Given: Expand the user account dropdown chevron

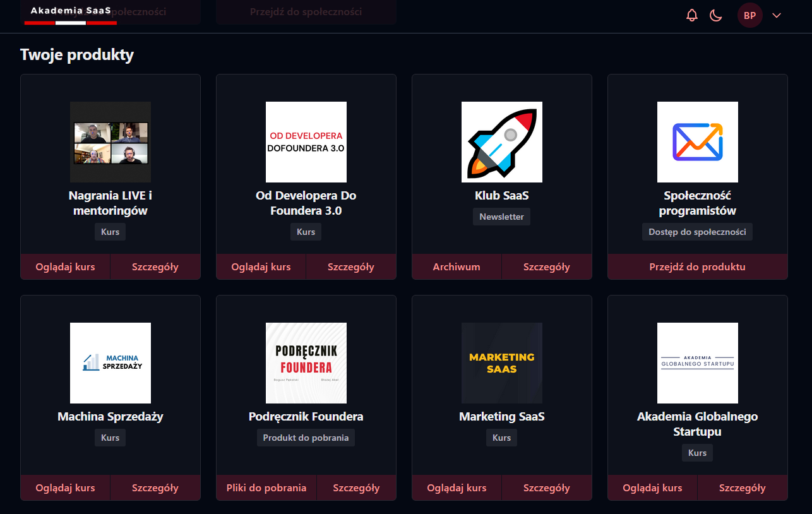Looking at the screenshot, I should 777,15.
